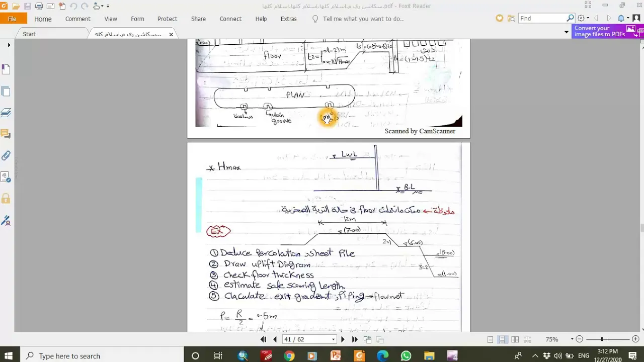
Task: Expand the navigation panel with the arrow
Action: 9,45
